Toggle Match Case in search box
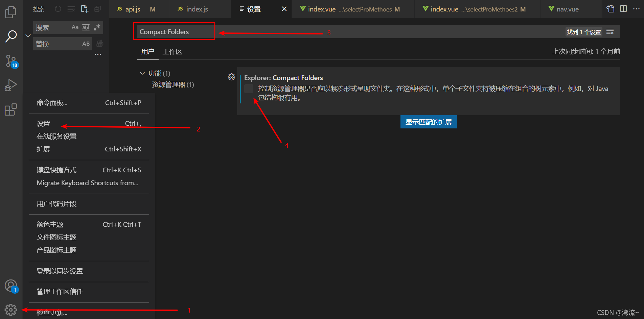The width and height of the screenshot is (644, 319). (75, 27)
